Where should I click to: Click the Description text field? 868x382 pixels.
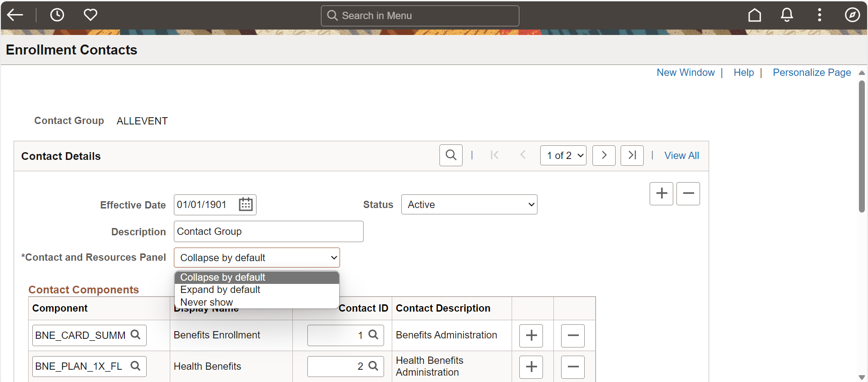click(x=268, y=232)
